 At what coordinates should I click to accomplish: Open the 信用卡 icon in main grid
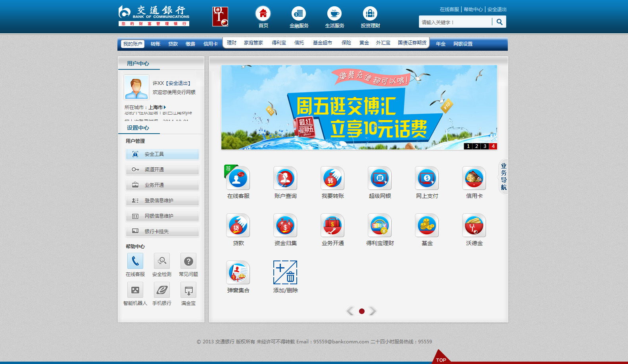pos(474,178)
